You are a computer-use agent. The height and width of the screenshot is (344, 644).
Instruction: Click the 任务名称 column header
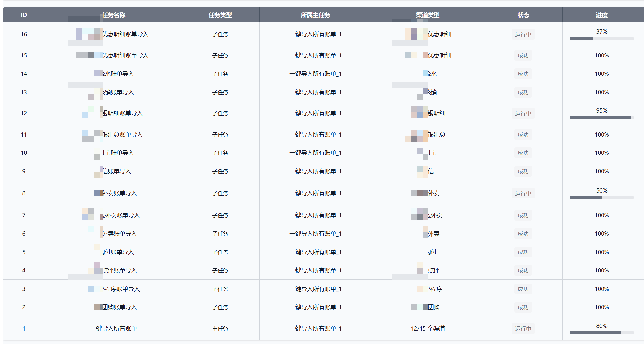114,15
